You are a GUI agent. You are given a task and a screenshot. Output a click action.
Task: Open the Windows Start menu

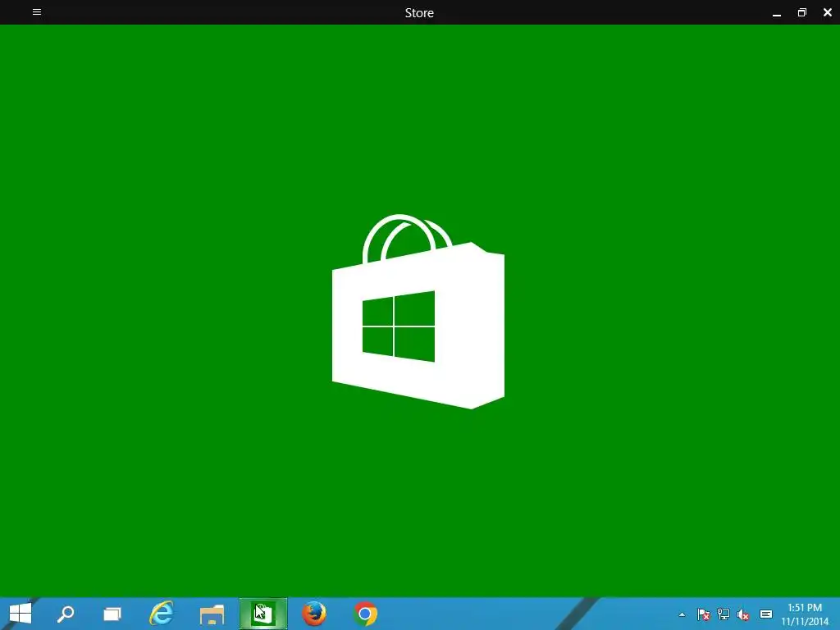click(x=21, y=614)
